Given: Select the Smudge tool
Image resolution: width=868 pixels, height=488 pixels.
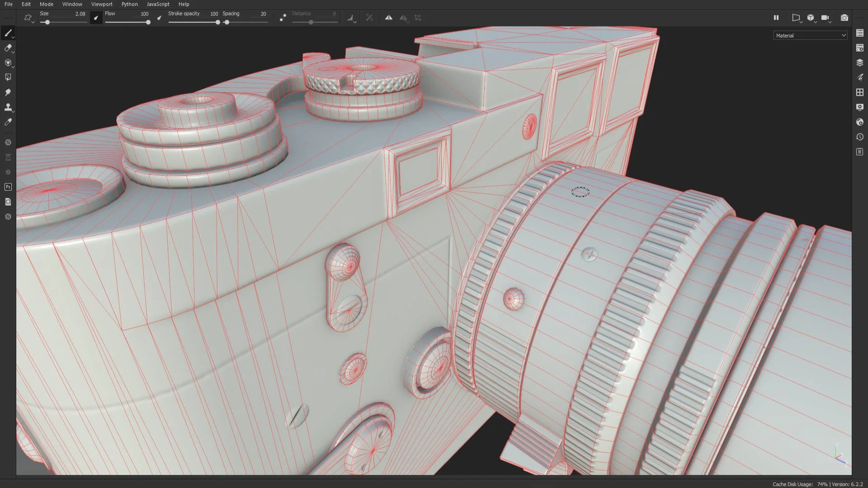Looking at the screenshot, I should click(8, 92).
